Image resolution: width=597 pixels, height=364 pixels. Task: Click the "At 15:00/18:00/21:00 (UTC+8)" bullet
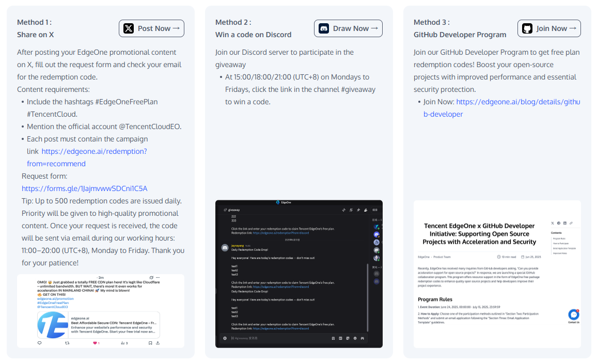(300, 89)
